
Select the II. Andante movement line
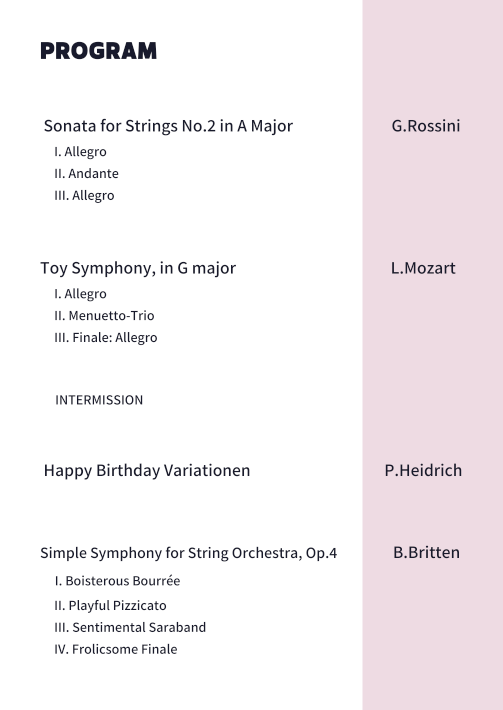tap(86, 173)
